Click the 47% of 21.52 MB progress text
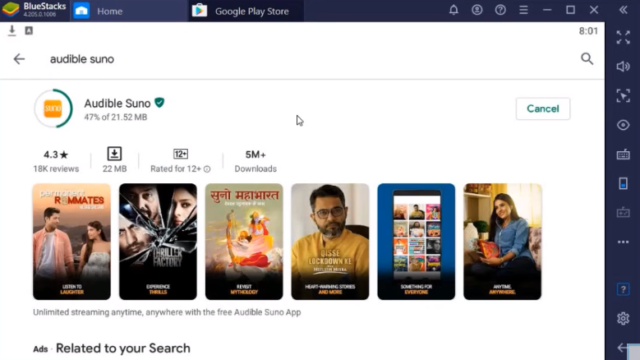 coord(116,118)
